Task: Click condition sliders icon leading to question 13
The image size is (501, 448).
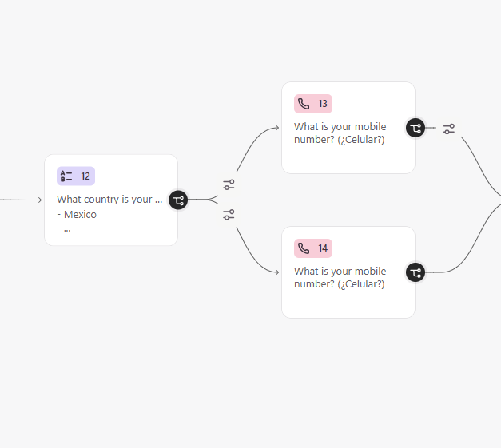Action: [229, 184]
